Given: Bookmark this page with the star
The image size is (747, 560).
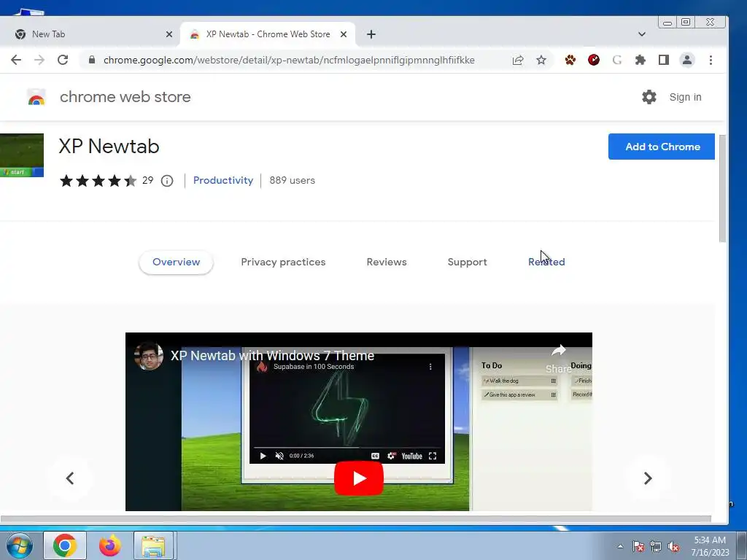Looking at the screenshot, I should [x=541, y=60].
